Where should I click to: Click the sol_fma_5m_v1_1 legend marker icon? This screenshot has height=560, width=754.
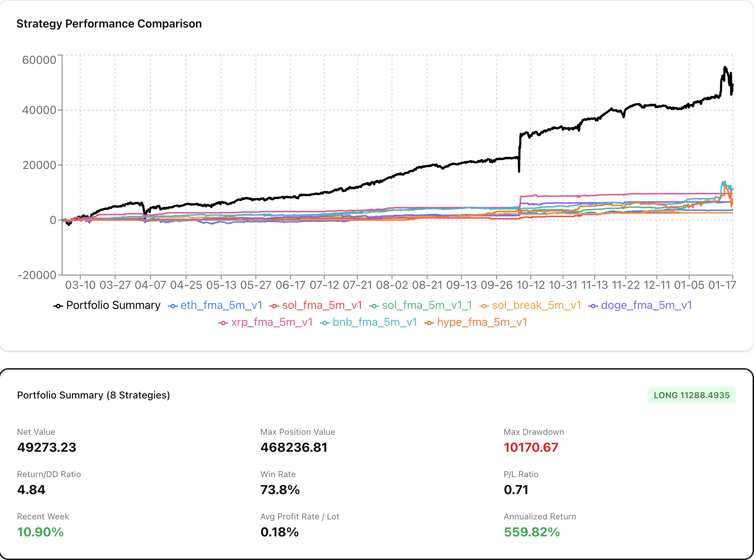(374, 306)
